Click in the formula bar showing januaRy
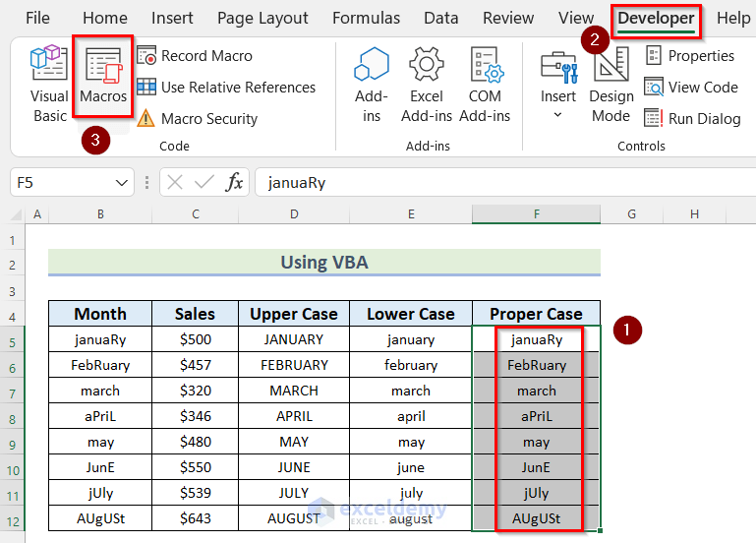The height and width of the screenshot is (543, 756). (492, 182)
